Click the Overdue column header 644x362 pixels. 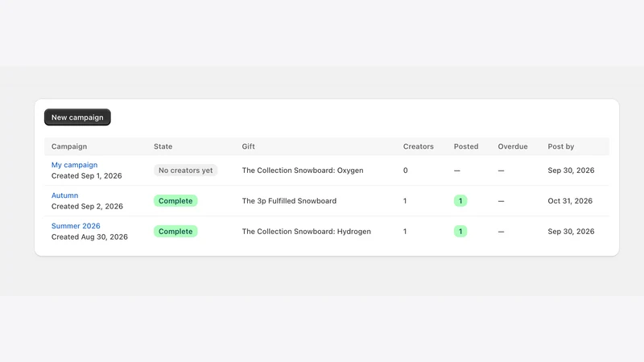[x=513, y=146]
